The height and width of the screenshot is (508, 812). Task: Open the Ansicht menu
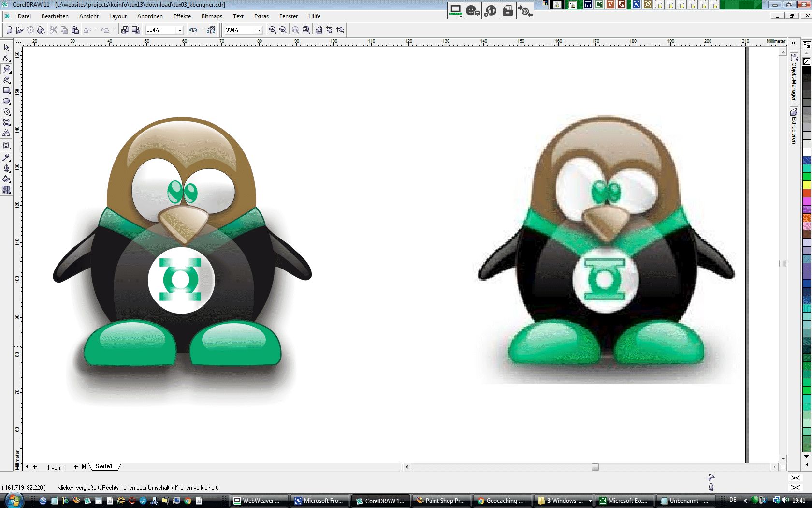coord(89,16)
